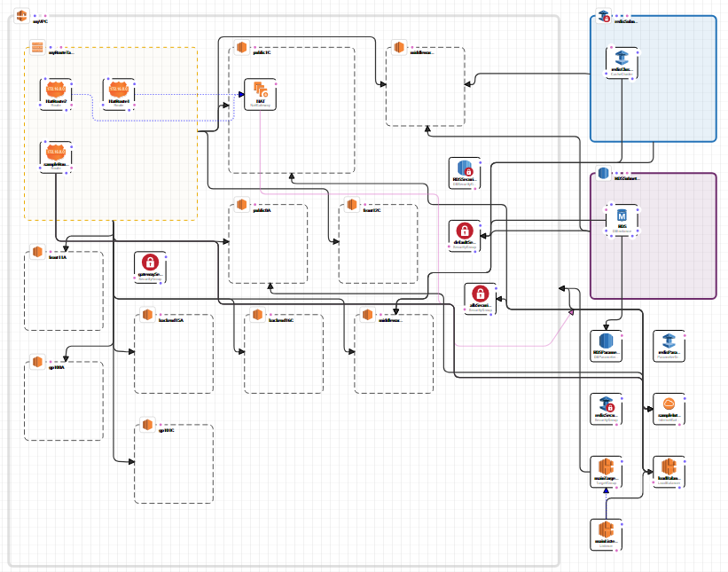Select the RDSParameter DBParameterGroup node
Image resolution: width=728 pixels, height=572 pixels.
[606, 347]
